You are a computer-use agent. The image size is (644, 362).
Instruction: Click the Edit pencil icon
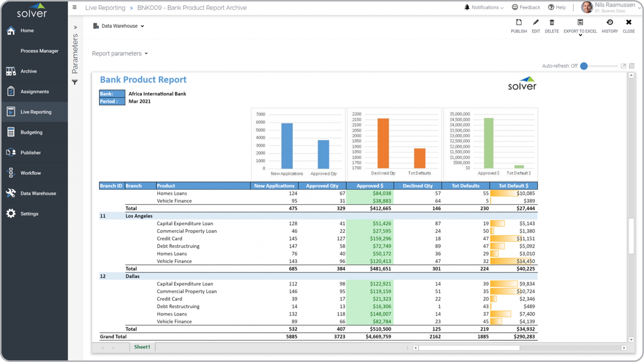(536, 23)
